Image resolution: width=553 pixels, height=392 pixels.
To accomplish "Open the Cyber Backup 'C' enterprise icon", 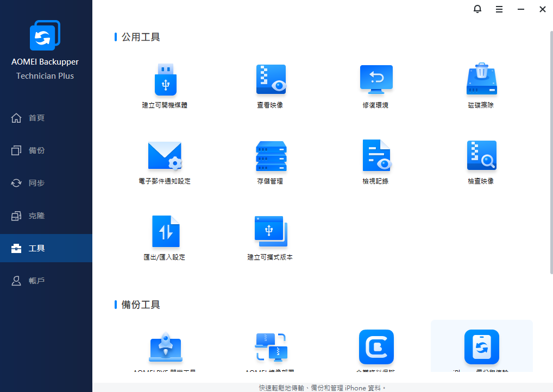I will tap(376, 347).
